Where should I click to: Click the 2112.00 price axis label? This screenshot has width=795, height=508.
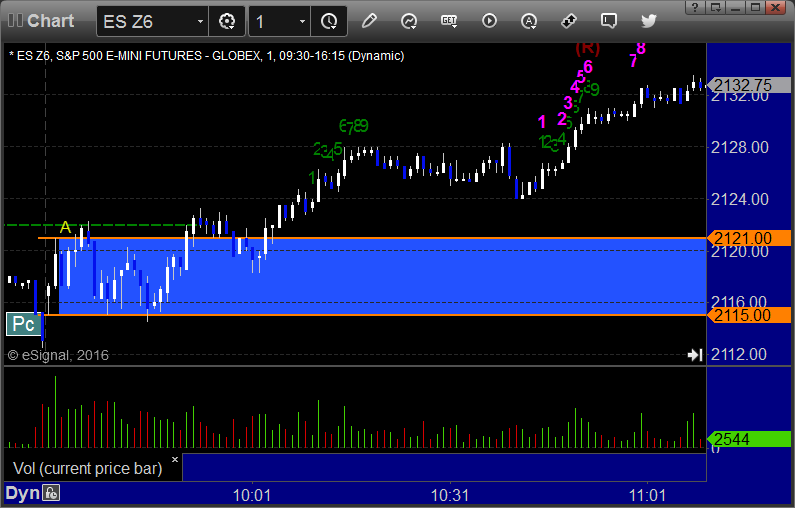tap(740, 354)
